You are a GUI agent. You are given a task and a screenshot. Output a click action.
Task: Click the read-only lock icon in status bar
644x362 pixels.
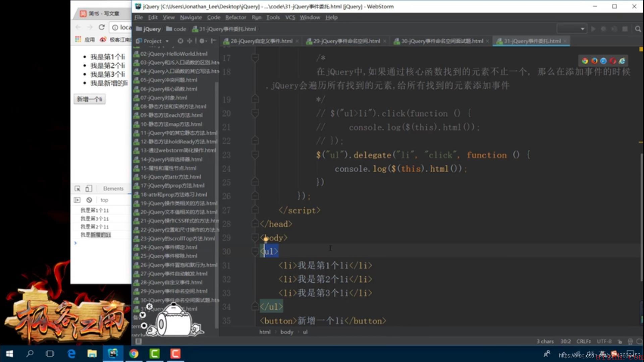(620, 342)
